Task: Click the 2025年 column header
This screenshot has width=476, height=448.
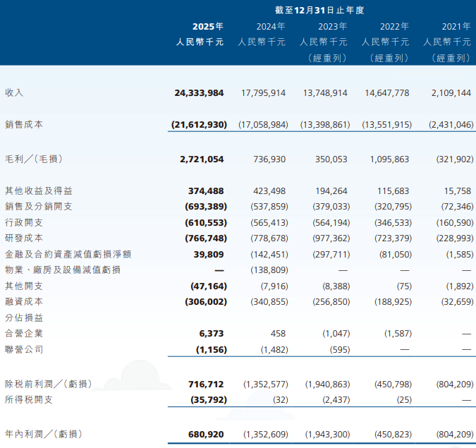Action: pos(208,26)
